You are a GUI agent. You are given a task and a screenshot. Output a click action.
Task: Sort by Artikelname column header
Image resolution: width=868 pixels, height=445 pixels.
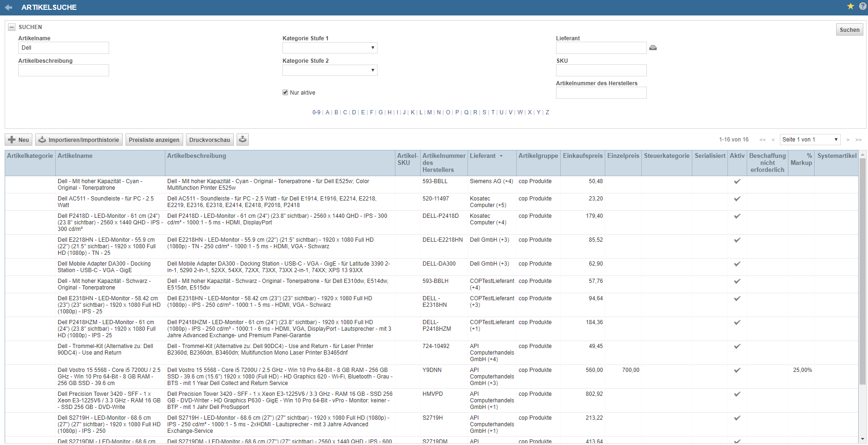pyautogui.click(x=75, y=156)
